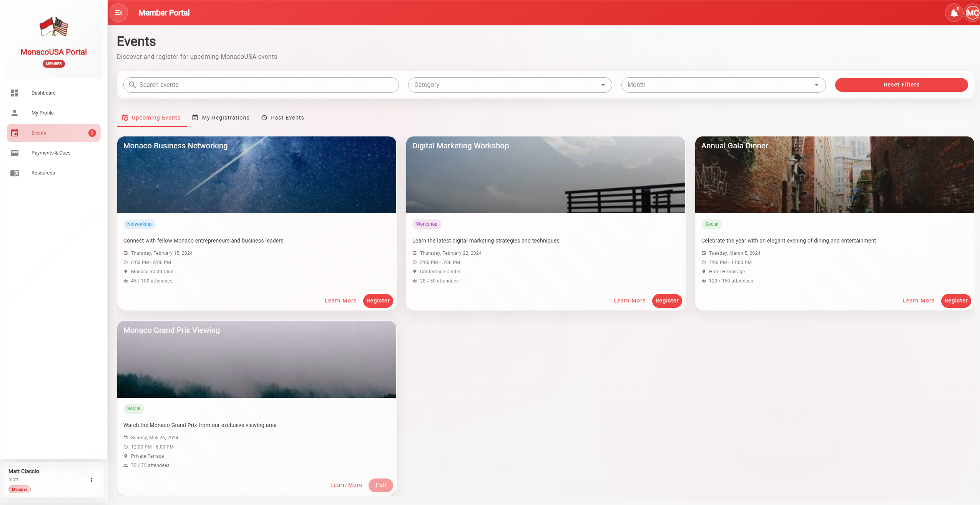Image resolution: width=980 pixels, height=505 pixels.
Task: Open Dashboard from sidebar icon
Action: (x=15, y=93)
